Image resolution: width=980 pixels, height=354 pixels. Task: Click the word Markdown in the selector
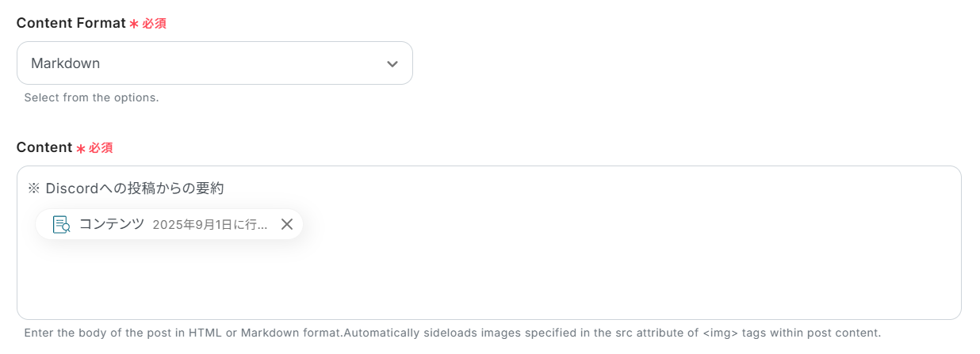65,63
